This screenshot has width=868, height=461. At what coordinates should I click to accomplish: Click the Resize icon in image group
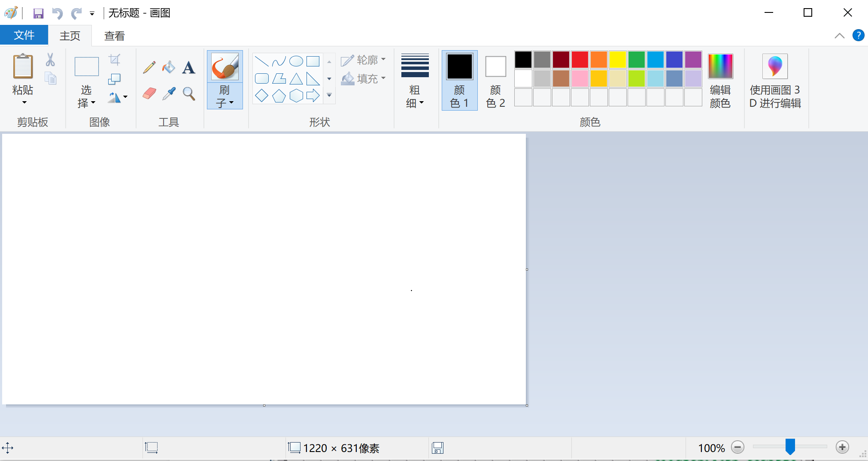click(114, 79)
